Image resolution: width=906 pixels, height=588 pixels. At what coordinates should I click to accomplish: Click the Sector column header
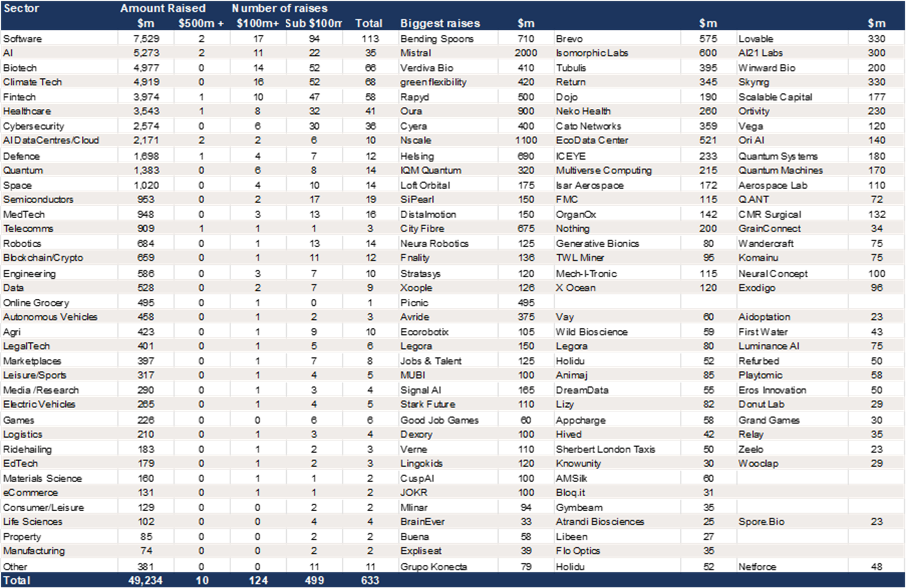(21, 8)
